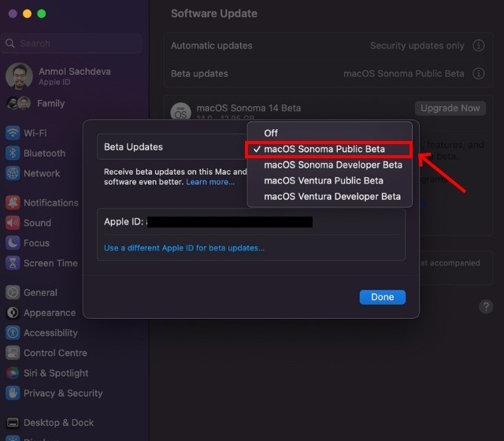Click info icon next to Automatic updates

pos(478,46)
